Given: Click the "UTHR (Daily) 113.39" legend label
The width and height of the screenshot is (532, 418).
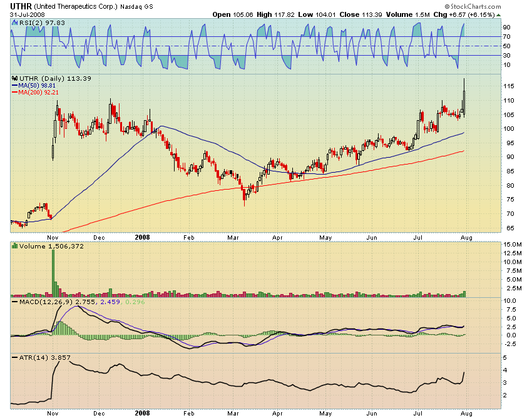Looking at the screenshot, I should click(55, 78).
